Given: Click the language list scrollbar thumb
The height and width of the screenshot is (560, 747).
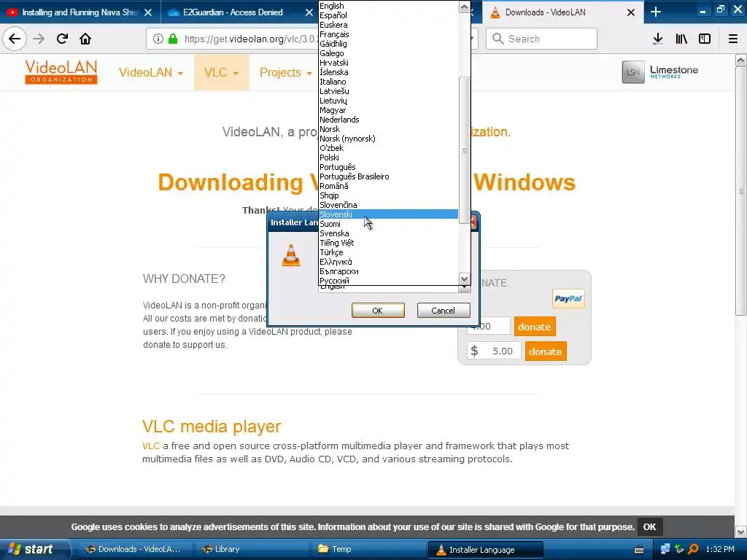Looking at the screenshot, I should pos(464,150).
